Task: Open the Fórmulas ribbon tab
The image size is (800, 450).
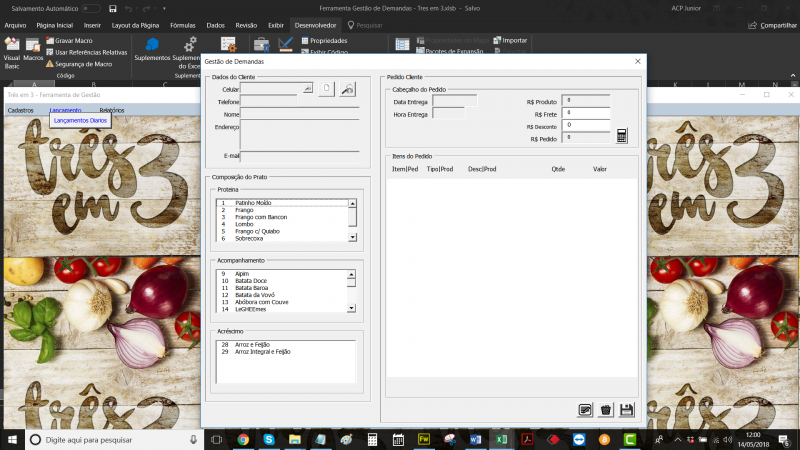Action: 183,23
